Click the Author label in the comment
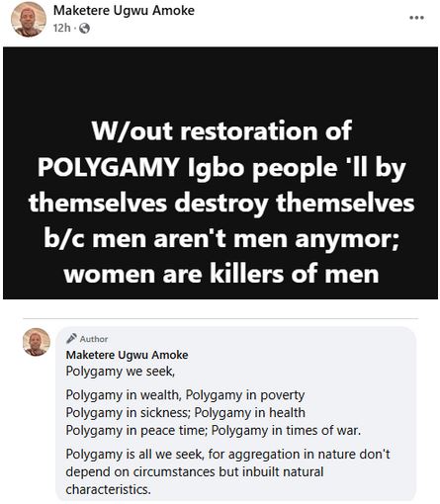The height and width of the screenshot is (504, 440). pyautogui.click(x=94, y=339)
